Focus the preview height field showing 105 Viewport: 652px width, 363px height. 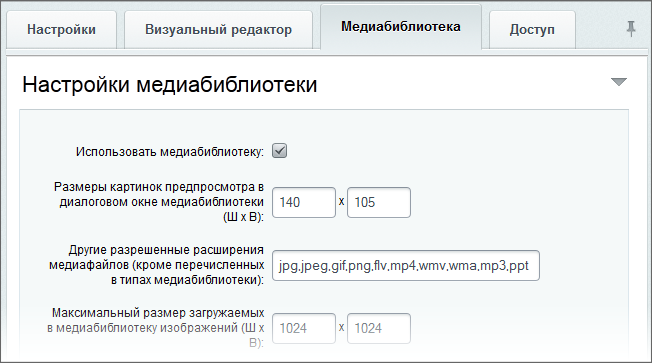(379, 202)
